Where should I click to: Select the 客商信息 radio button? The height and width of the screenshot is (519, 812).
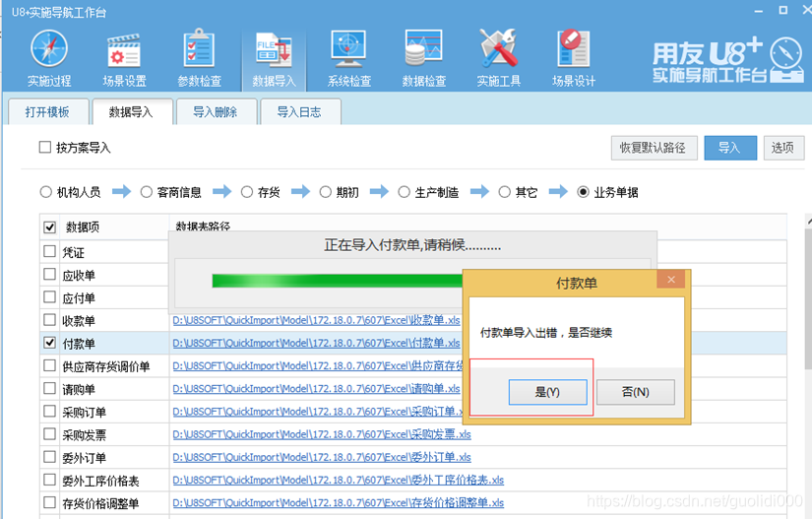coord(146,192)
